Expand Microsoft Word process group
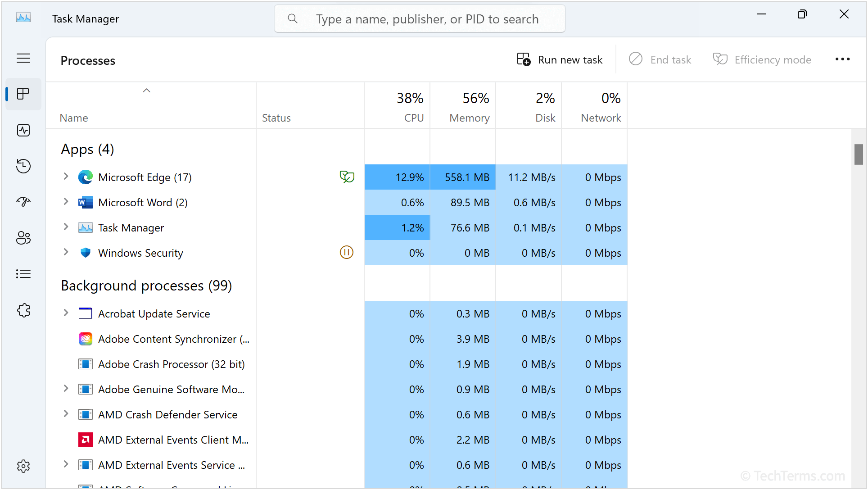The height and width of the screenshot is (490, 868). 66,202
